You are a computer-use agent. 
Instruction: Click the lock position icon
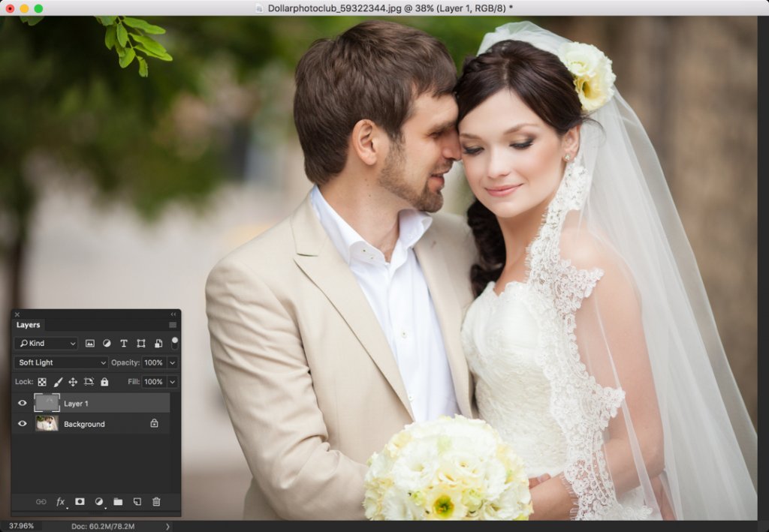click(x=73, y=382)
